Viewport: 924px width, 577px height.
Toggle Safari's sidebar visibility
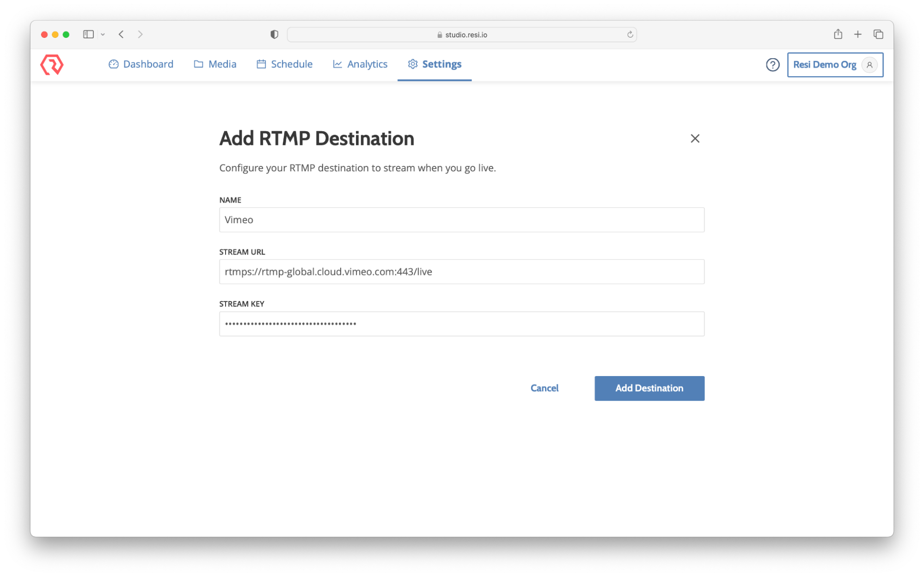pyautogui.click(x=87, y=34)
